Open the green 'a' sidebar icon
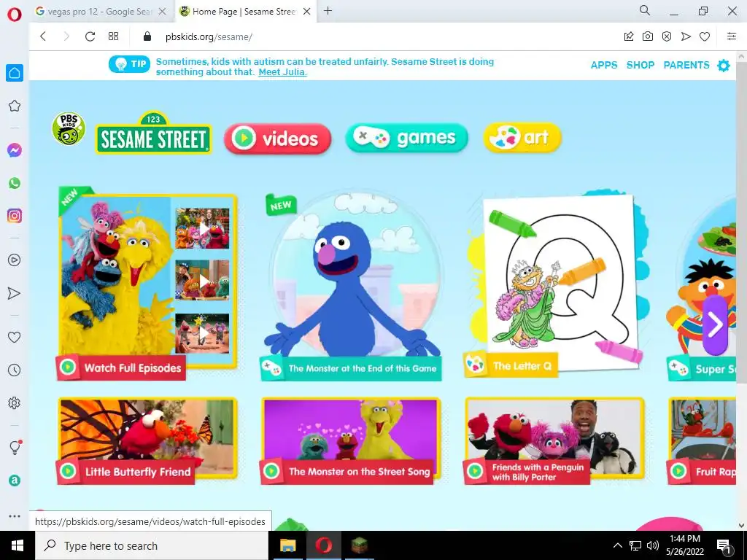 pos(15,481)
